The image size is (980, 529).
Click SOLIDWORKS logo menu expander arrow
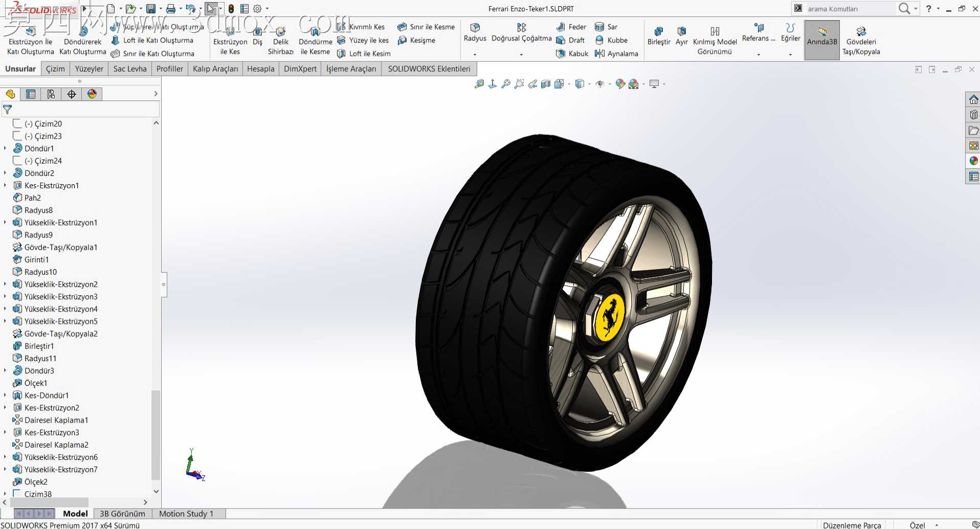tap(84, 9)
